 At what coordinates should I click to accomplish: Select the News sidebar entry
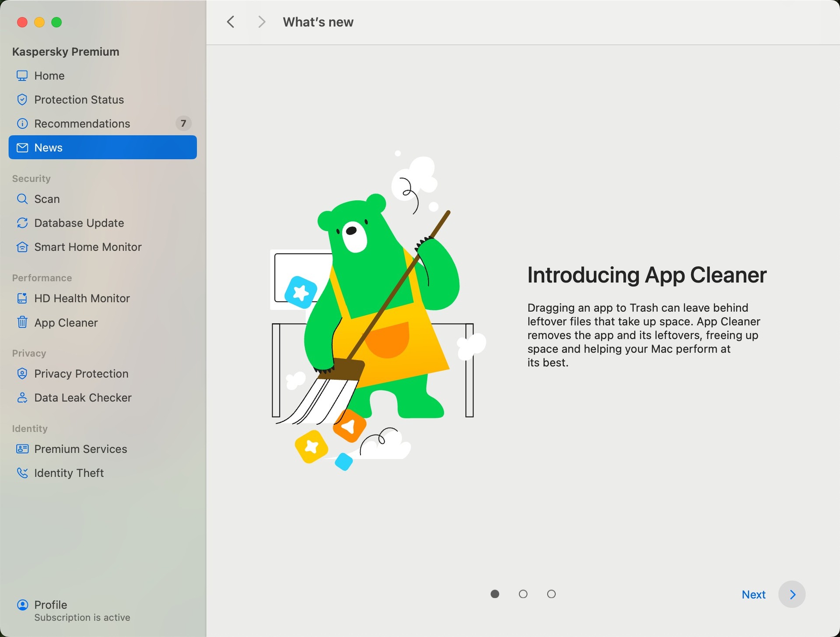point(102,147)
